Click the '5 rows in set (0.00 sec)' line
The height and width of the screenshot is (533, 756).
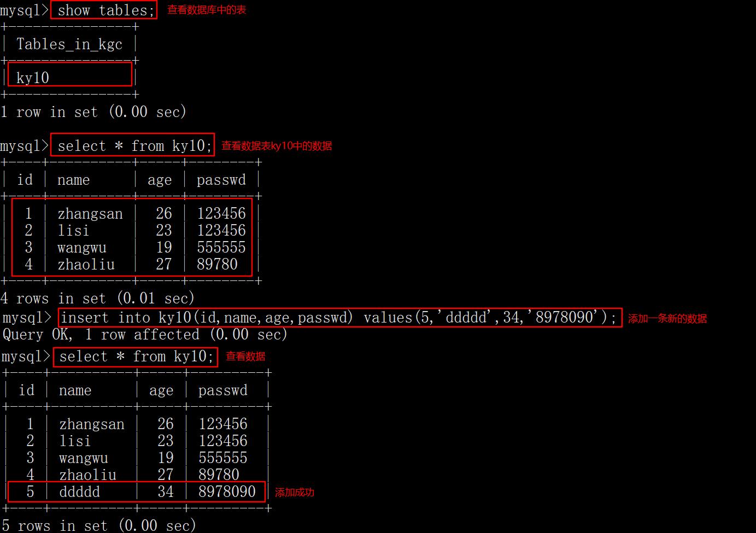[98, 525]
